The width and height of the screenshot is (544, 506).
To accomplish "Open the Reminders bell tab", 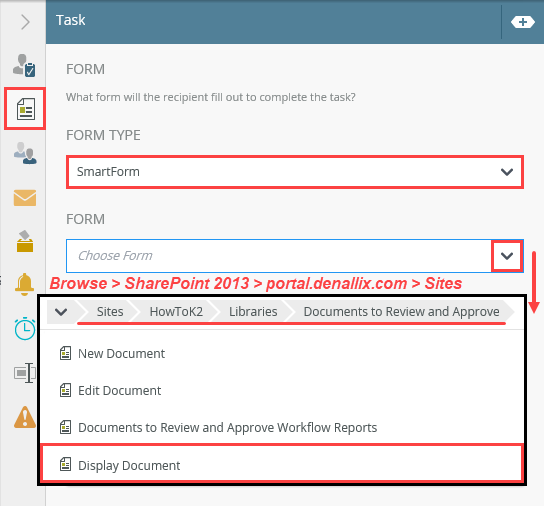I will [x=24, y=285].
